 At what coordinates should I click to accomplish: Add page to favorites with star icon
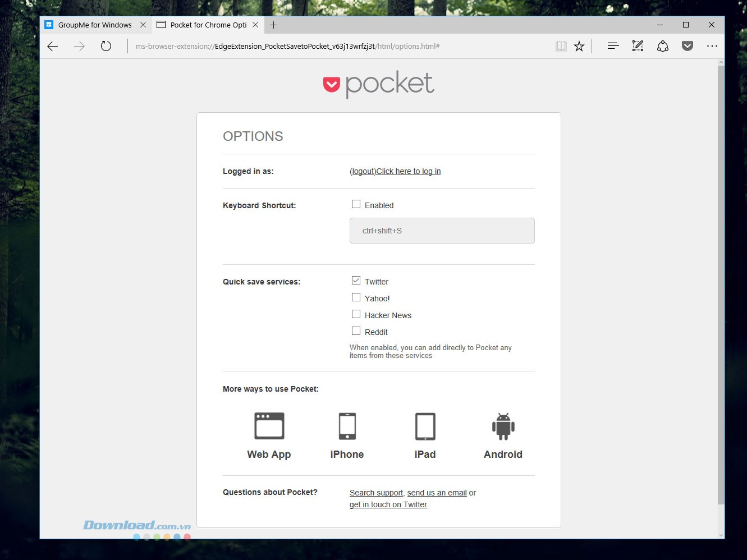click(x=579, y=46)
